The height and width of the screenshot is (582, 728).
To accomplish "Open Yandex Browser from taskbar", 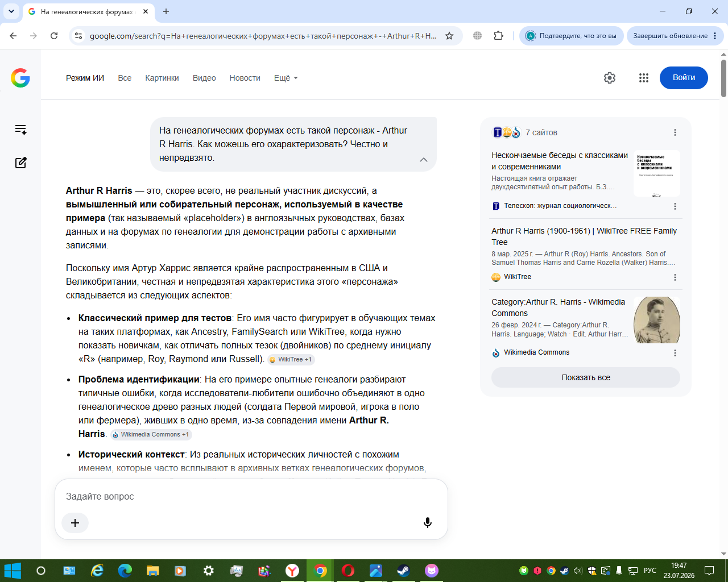I will [x=292, y=571].
